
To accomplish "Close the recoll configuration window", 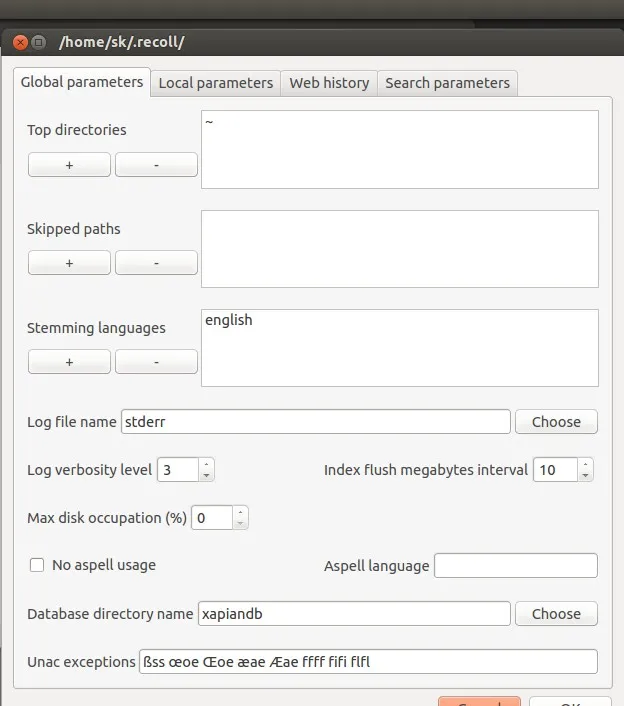I will (19, 42).
